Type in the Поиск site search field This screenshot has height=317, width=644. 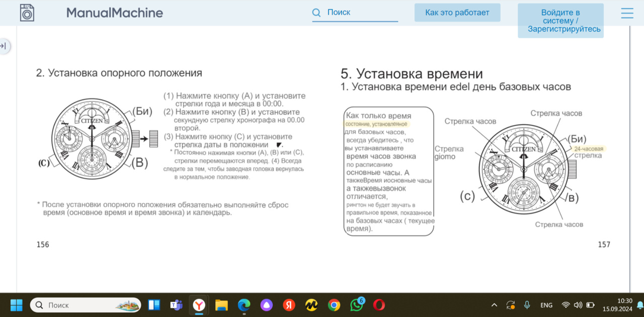[360, 13]
